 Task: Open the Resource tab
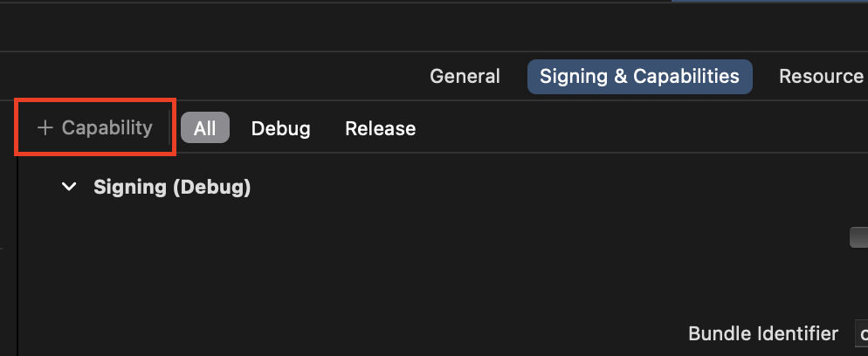(x=821, y=77)
